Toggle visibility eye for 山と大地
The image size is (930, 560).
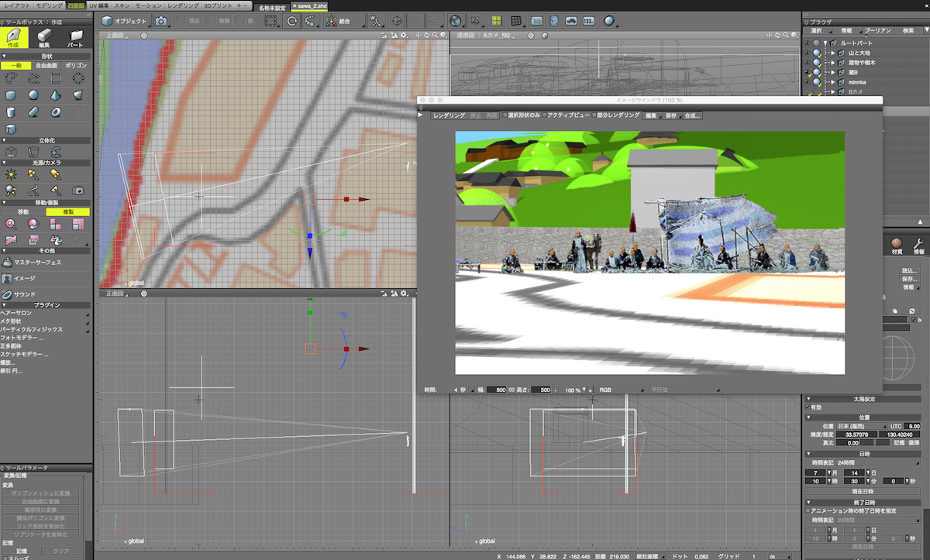tap(807, 53)
